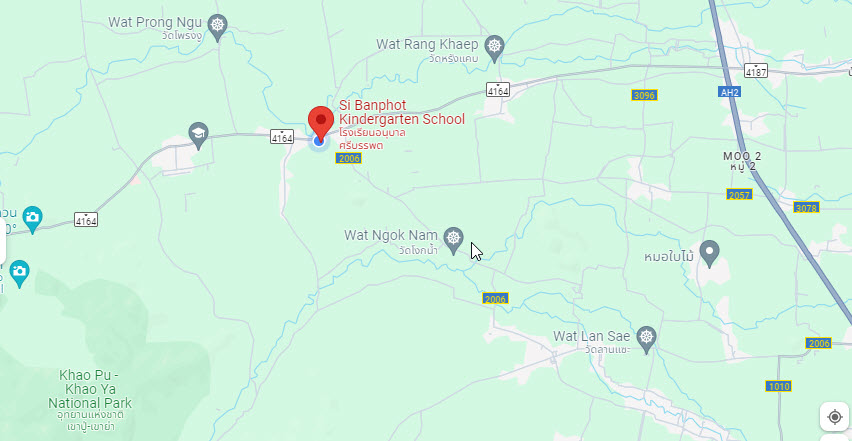Open the school graduation cap marker
This screenshot has height=441, width=852.
point(198,135)
